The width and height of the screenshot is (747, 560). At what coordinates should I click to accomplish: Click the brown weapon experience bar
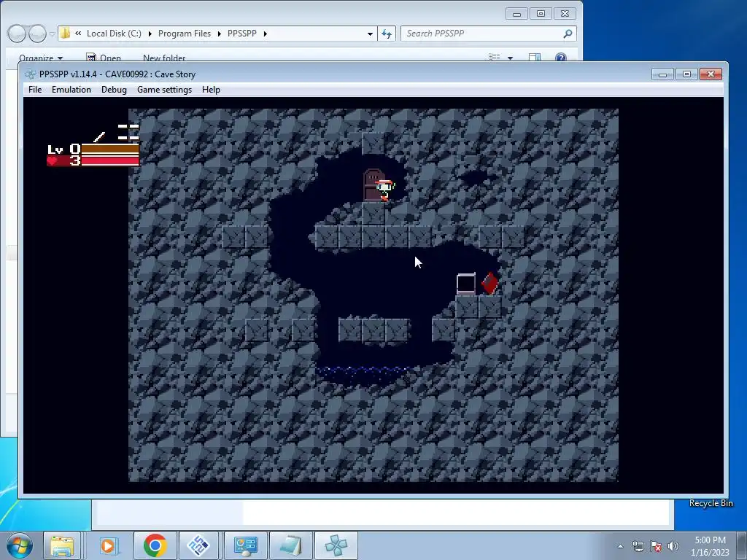(x=110, y=149)
